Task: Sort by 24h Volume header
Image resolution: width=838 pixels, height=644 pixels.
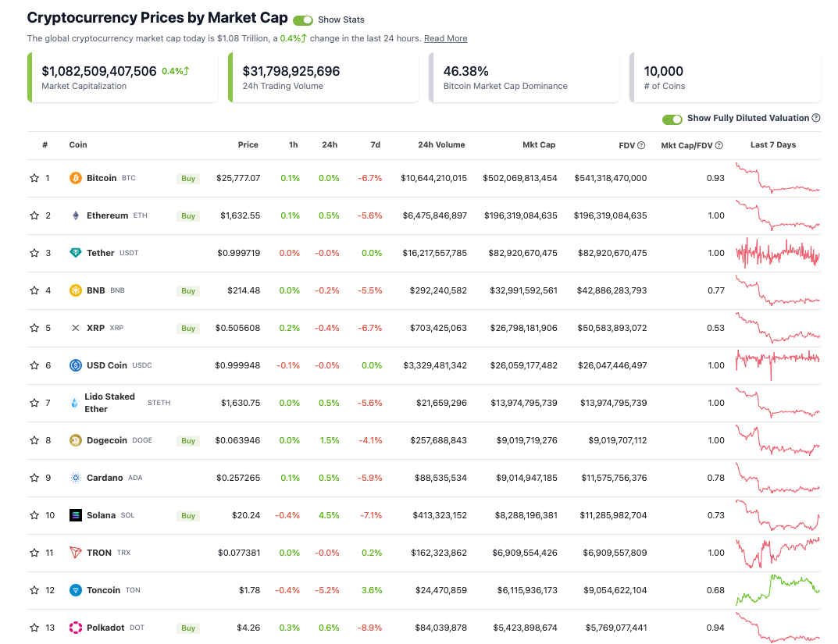Action: click(441, 144)
